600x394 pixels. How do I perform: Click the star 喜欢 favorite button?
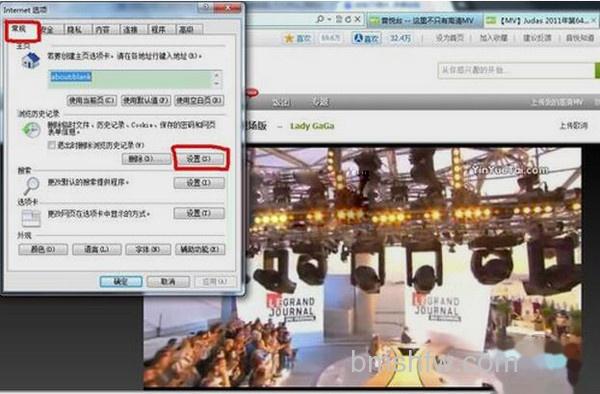298,38
